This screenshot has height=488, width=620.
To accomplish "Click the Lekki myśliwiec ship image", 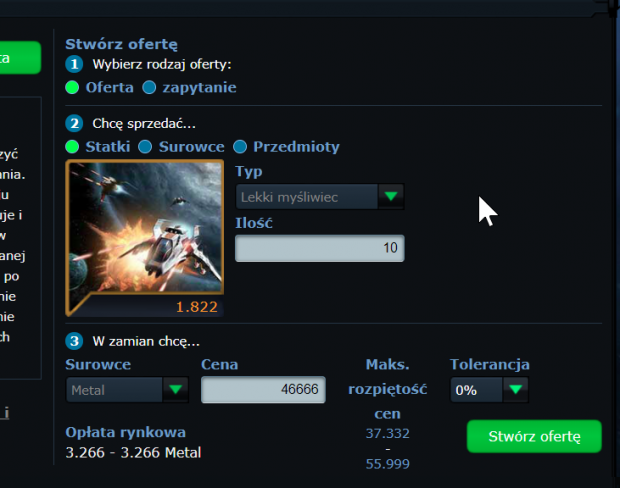I will (146, 227).
